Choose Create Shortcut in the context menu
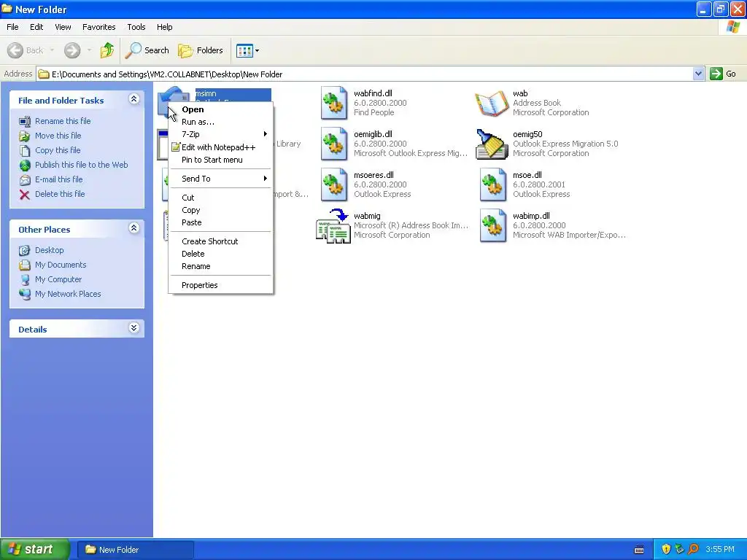 coord(220,241)
